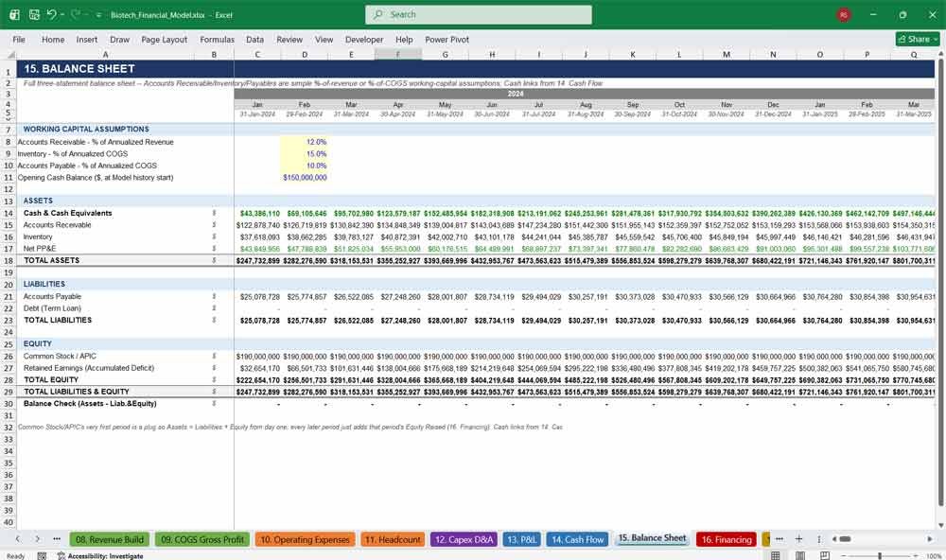Open Customize Quick Access Toolbar dropdown
Screen dimensions: 946x560
(x=98, y=15)
